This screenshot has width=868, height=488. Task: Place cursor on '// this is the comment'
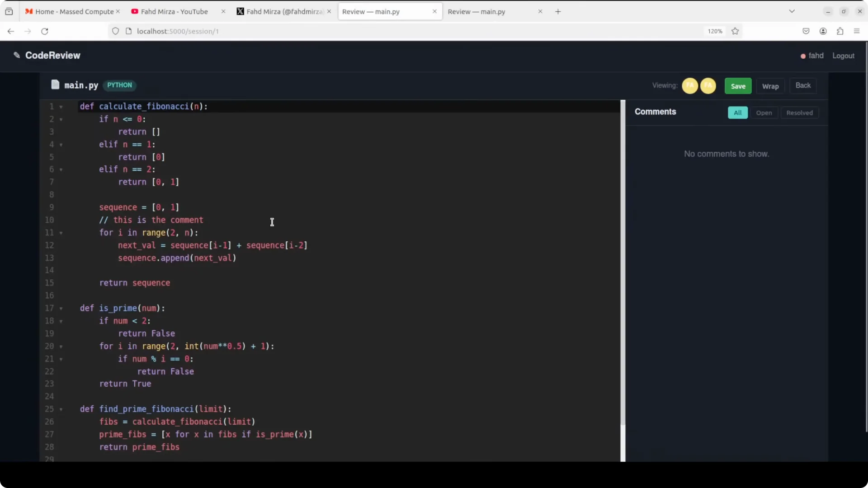pyautogui.click(x=151, y=220)
